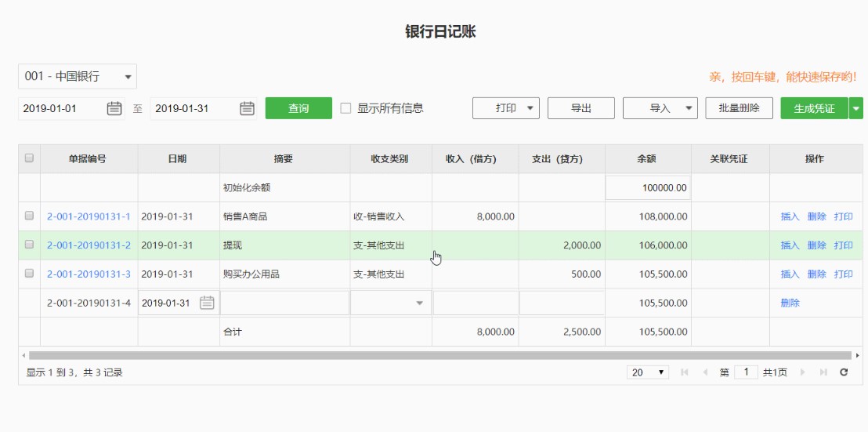Screen dimensions: 868x432
Task: Click the green 查询 button
Action: pos(298,109)
